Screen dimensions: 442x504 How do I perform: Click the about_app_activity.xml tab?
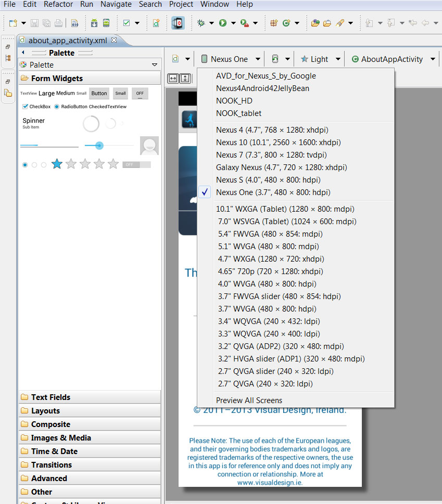(x=68, y=41)
